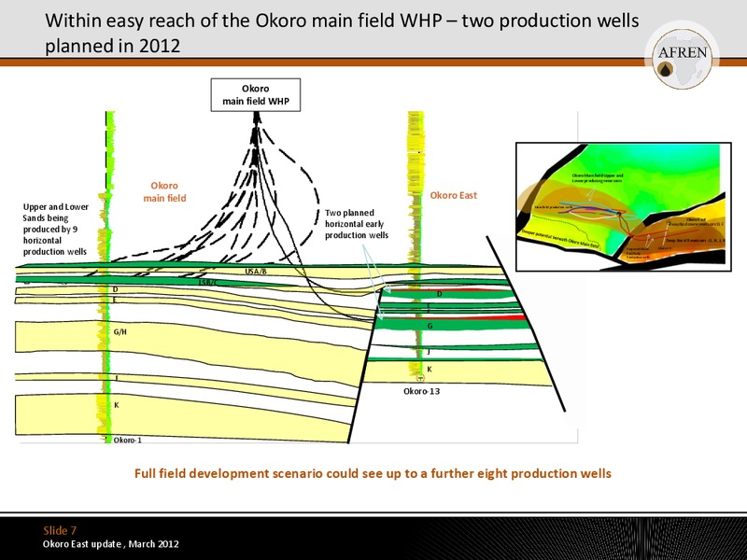Screen dimensions: 747x560
Task: Click the 'D' reservoir label in Okoro East block
Action: tap(439, 294)
